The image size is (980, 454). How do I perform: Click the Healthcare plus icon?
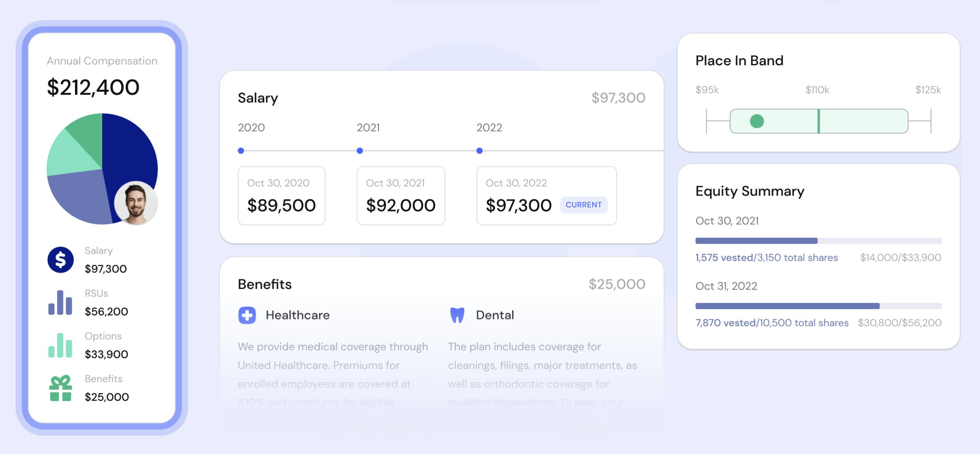click(x=247, y=315)
